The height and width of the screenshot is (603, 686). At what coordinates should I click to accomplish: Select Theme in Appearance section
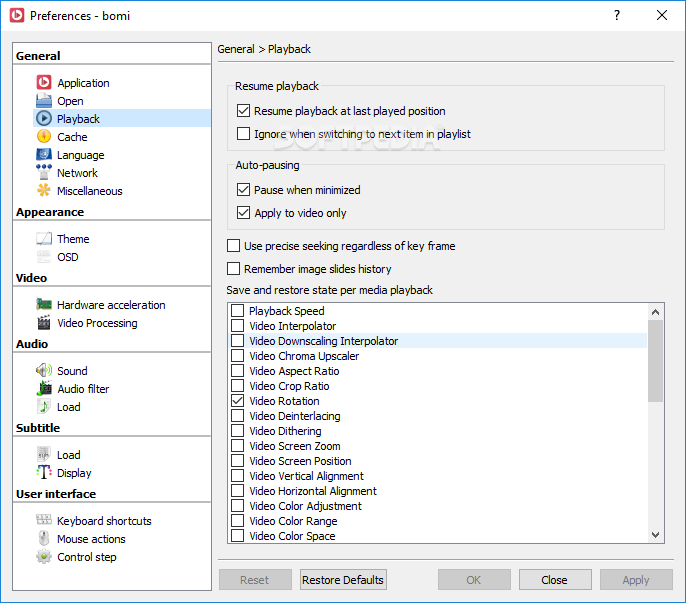point(73,239)
